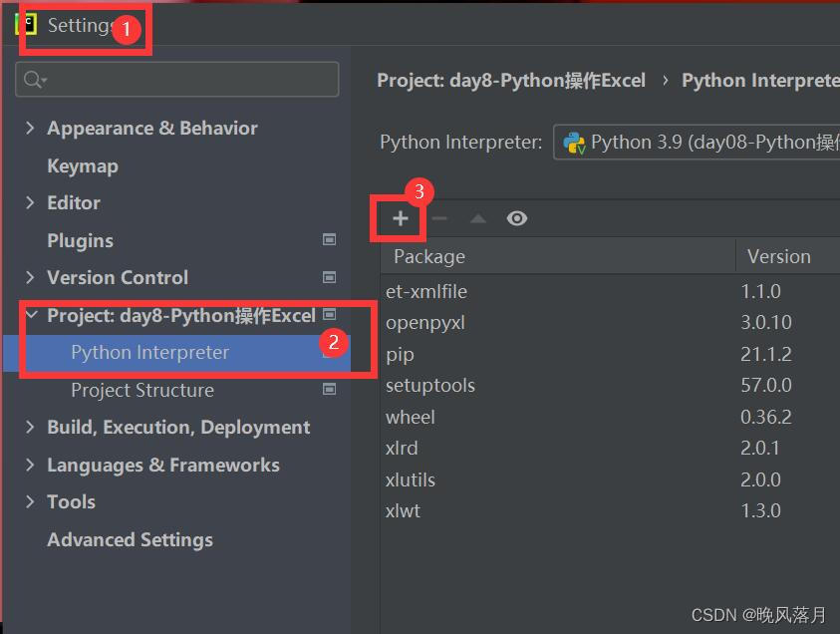
Task: Click version 1.1.0 of et-xmlfile
Action: click(x=760, y=291)
